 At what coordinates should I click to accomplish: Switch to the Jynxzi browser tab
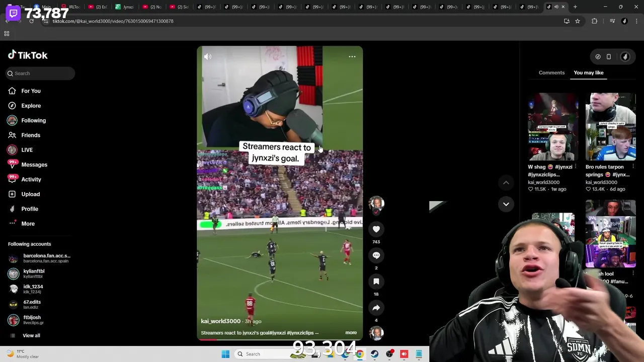click(x=125, y=7)
